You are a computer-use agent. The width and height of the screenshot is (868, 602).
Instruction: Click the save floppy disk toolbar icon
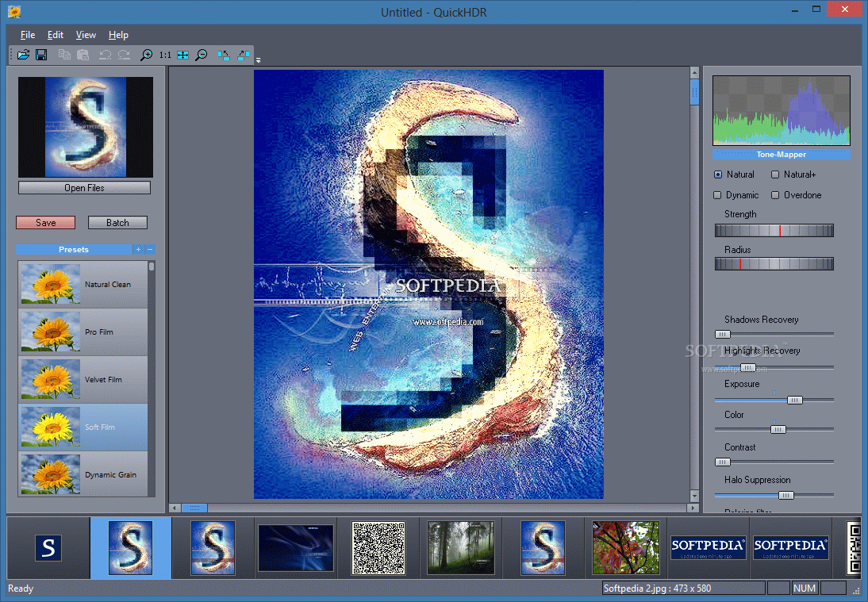coord(41,55)
